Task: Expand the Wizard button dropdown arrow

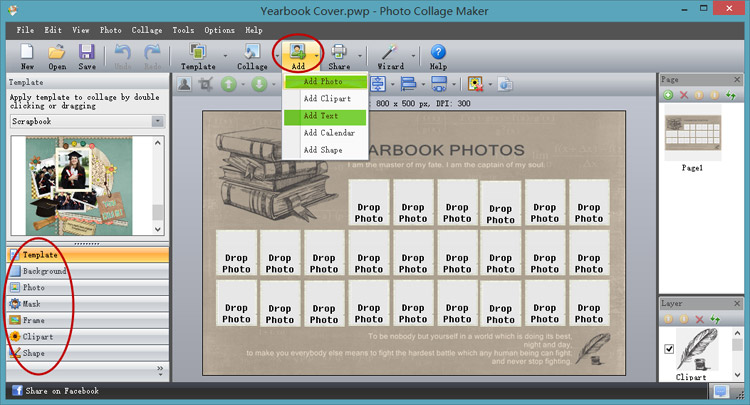Action: click(x=413, y=56)
